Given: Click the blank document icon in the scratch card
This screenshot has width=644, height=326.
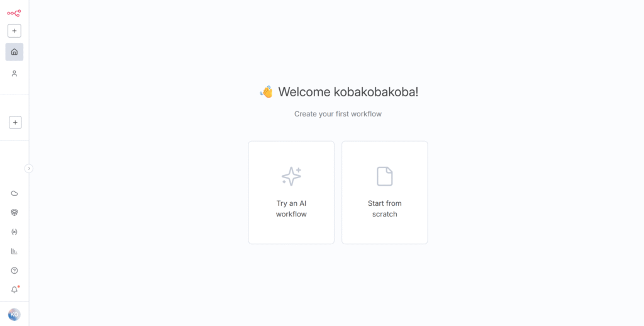Looking at the screenshot, I should pos(385,176).
